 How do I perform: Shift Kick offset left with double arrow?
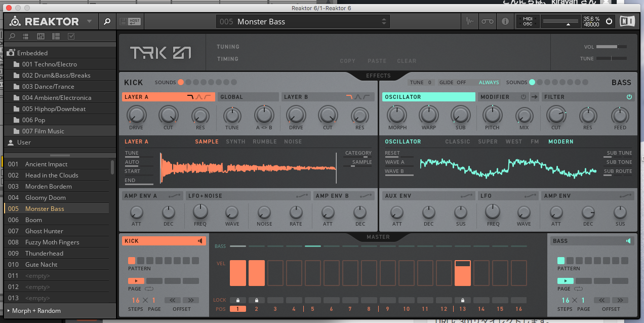pos(173,300)
